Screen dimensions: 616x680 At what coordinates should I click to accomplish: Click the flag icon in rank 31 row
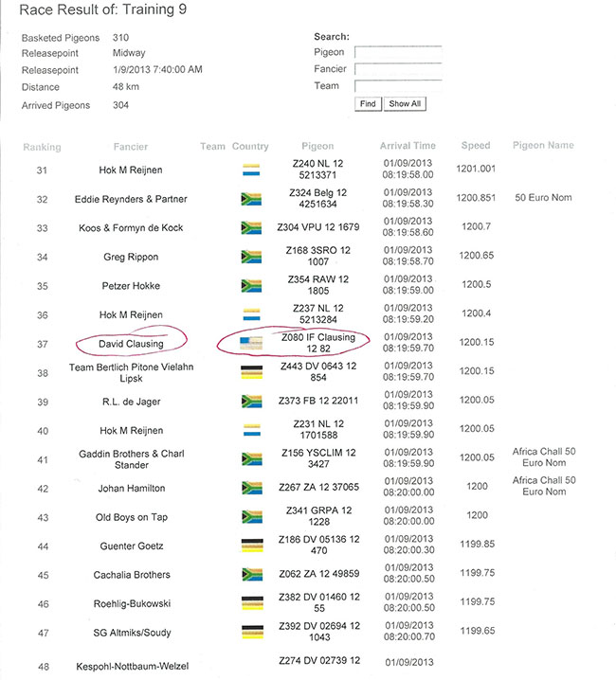[x=251, y=170]
